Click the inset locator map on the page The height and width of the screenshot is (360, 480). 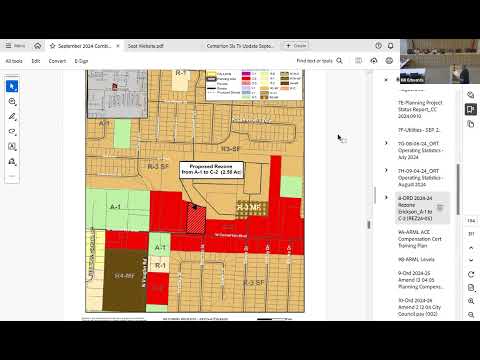click(117, 94)
